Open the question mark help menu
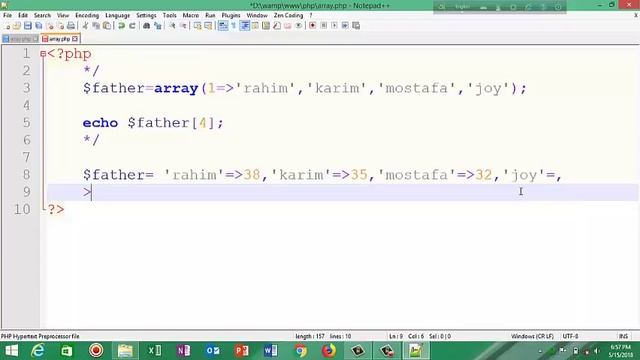This screenshot has height=360, width=640. tap(311, 15)
